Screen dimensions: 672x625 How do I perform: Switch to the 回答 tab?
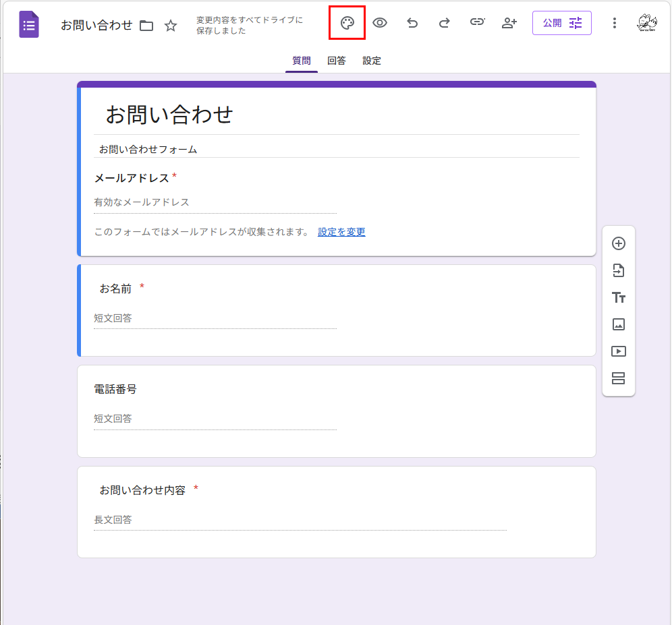336,60
